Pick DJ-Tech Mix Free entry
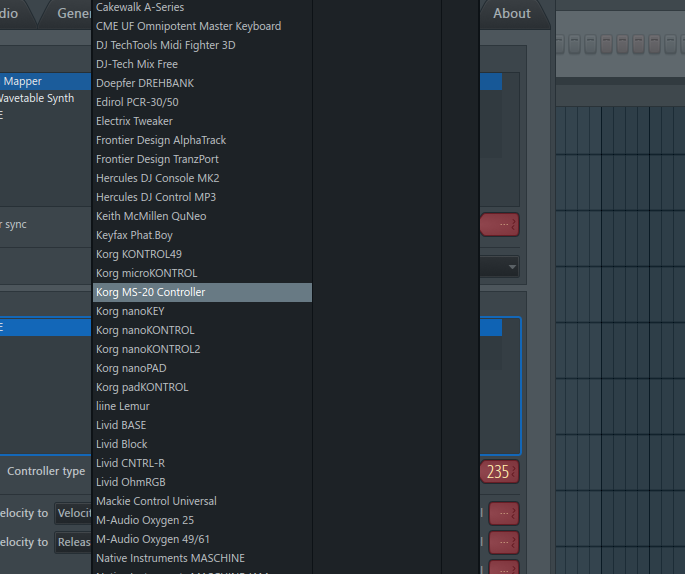The width and height of the screenshot is (685, 574). pos(202,64)
